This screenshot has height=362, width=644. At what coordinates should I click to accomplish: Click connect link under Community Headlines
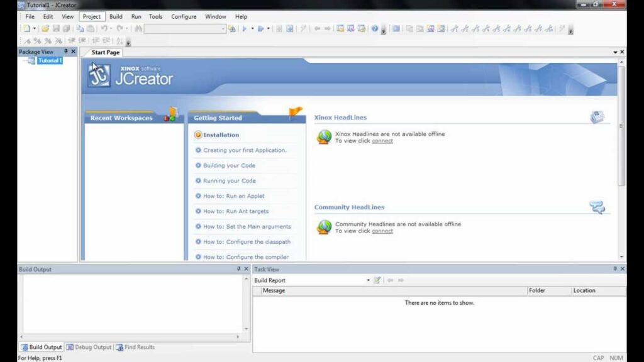(x=382, y=231)
